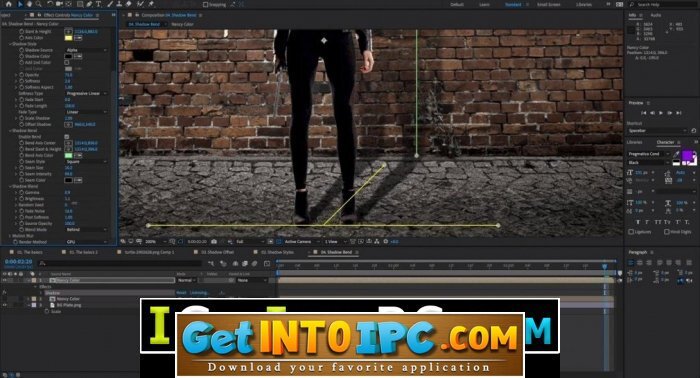The height and width of the screenshot is (378, 700).
Task: Toggle the Opacity stopwatch in Effect Controls
Action: [21, 75]
